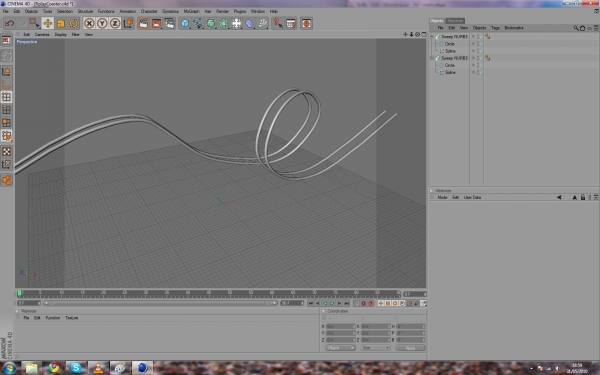Open the particle objects icon

coord(262,23)
